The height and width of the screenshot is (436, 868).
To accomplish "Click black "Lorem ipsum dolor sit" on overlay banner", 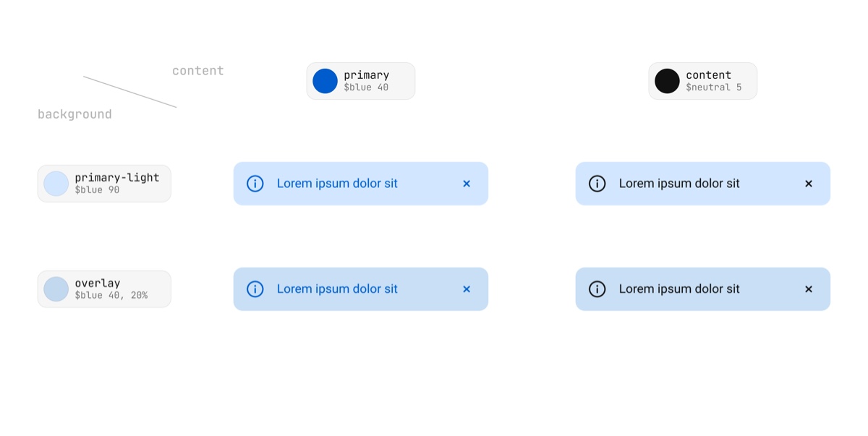I will (x=679, y=289).
